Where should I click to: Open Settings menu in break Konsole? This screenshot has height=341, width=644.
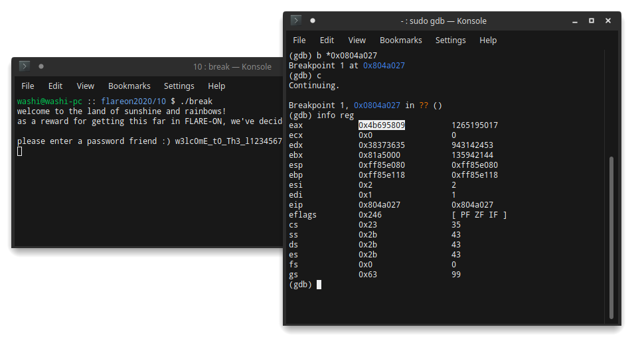pyautogui.click(x=179, y=86)
